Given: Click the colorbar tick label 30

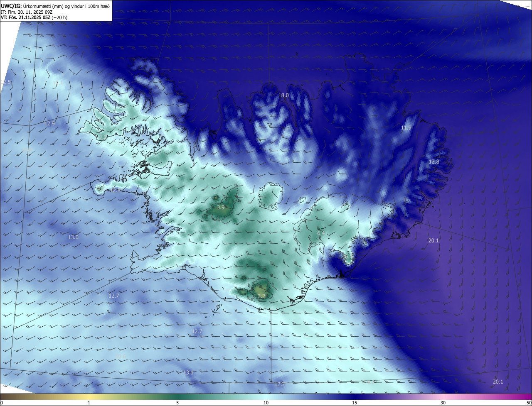Looking at the screenshot, I should coord(443,403).
